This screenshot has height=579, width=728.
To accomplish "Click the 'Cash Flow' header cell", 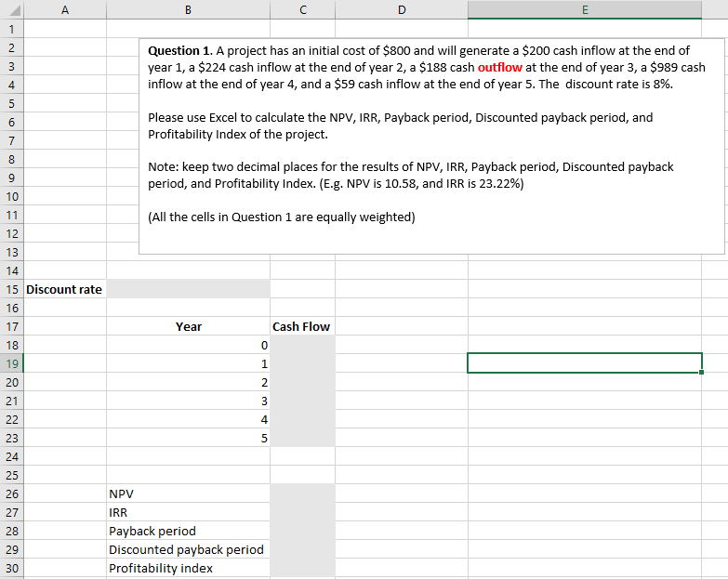I will point(303,326).
